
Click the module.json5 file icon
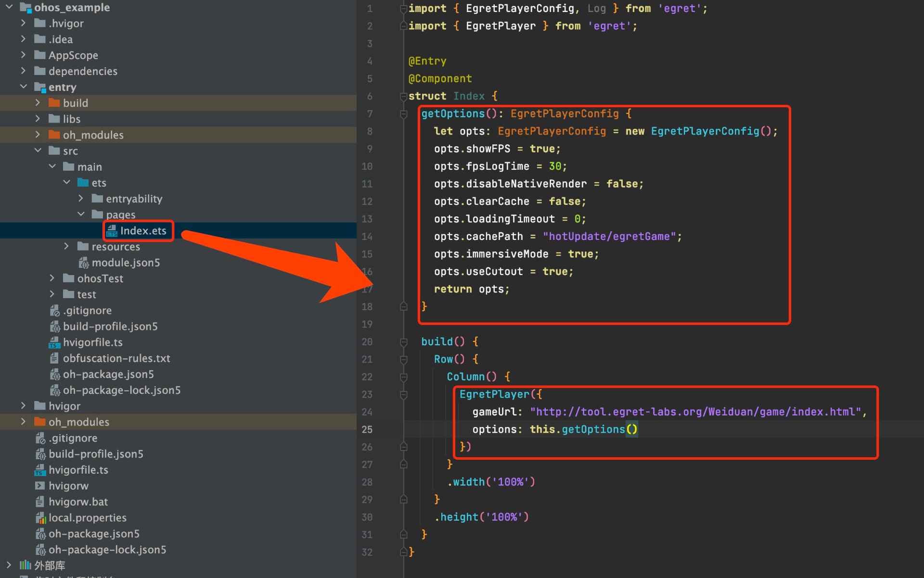(x=84, y=263)
